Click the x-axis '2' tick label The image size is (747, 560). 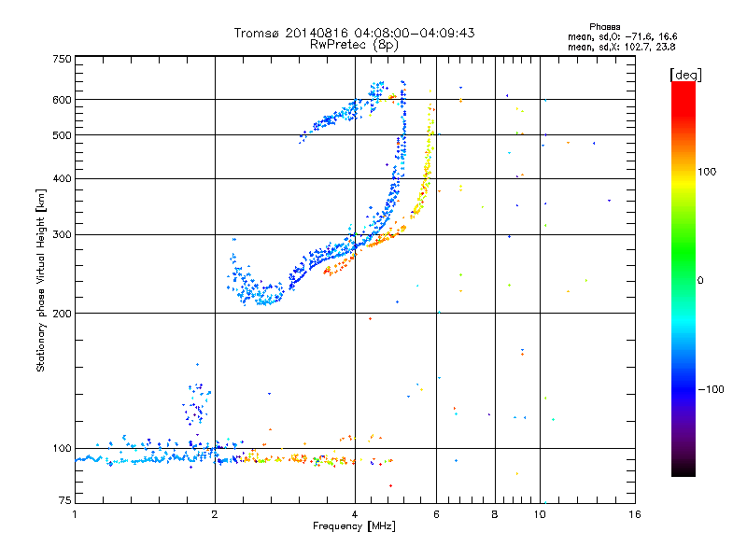point(215,514)
